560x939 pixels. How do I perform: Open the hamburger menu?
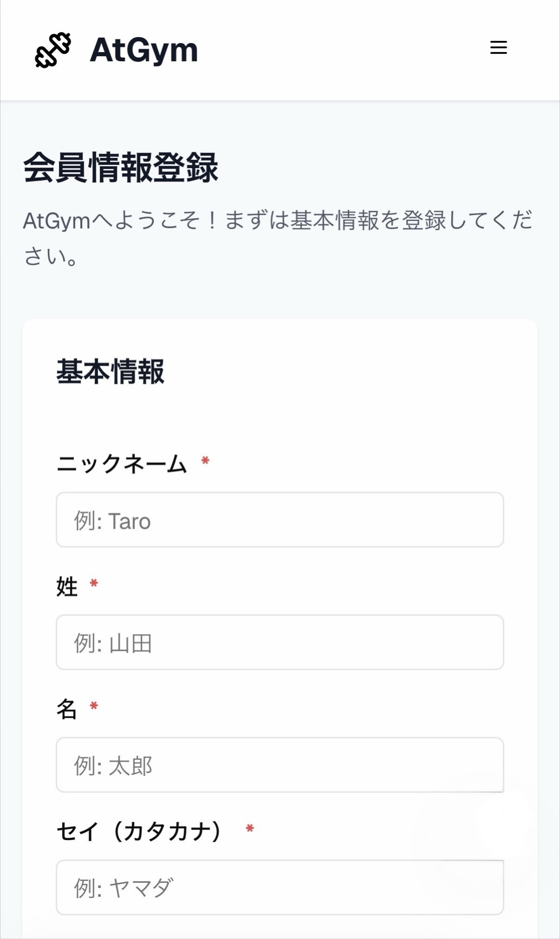[498, 47]
